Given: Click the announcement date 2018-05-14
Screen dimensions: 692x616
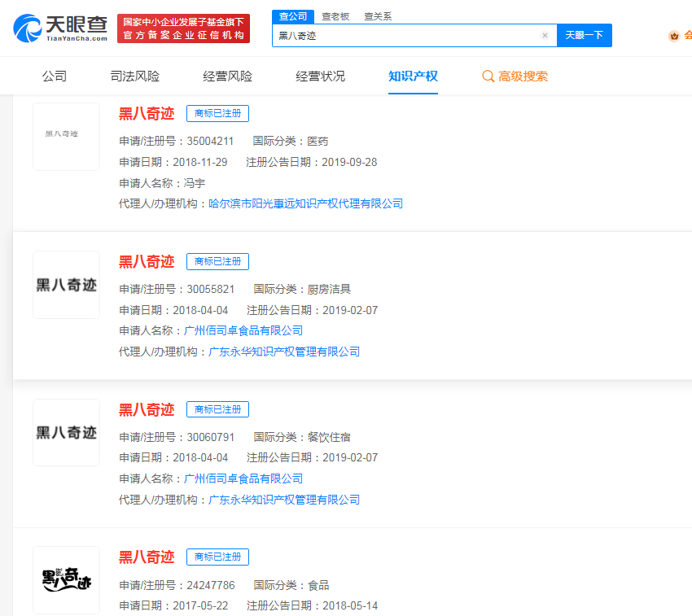Looking at the screenshot, I should (350, 606).
